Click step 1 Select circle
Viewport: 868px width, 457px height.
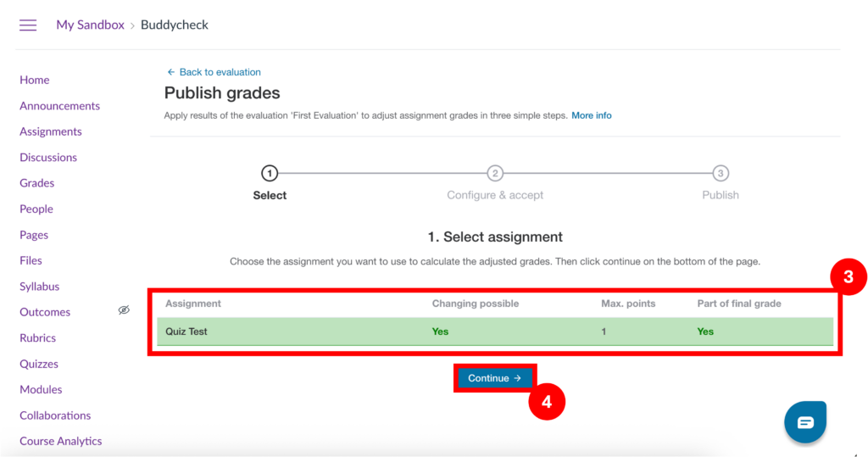270,174
